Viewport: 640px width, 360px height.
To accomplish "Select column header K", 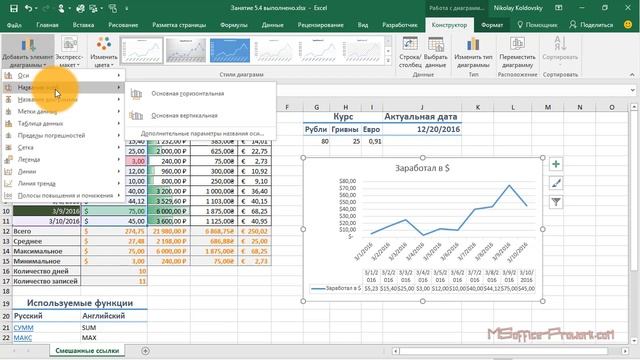I will point(478,107).
